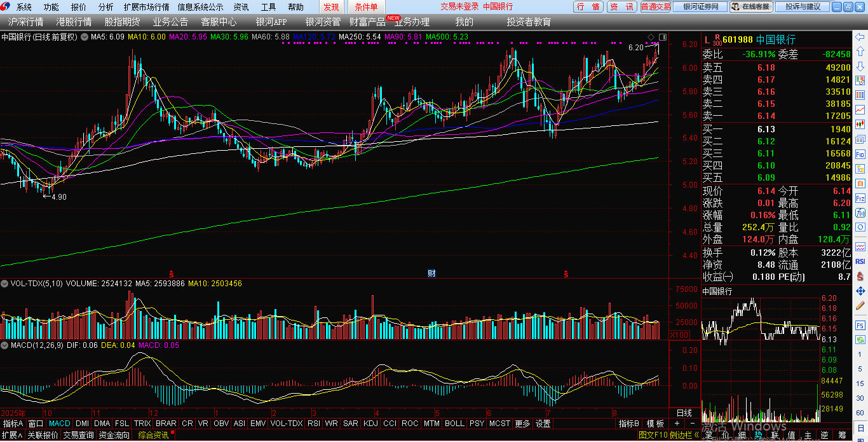Switch to 60-minute period
The height and width of the screenshot is (442, 868).
tap(860, 412)
